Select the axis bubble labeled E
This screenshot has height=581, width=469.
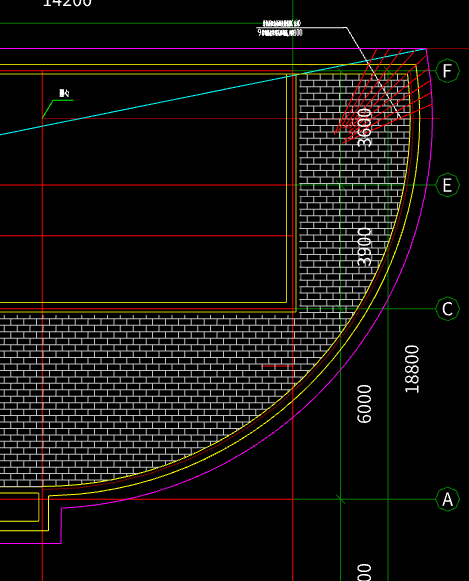click(448, 185)
